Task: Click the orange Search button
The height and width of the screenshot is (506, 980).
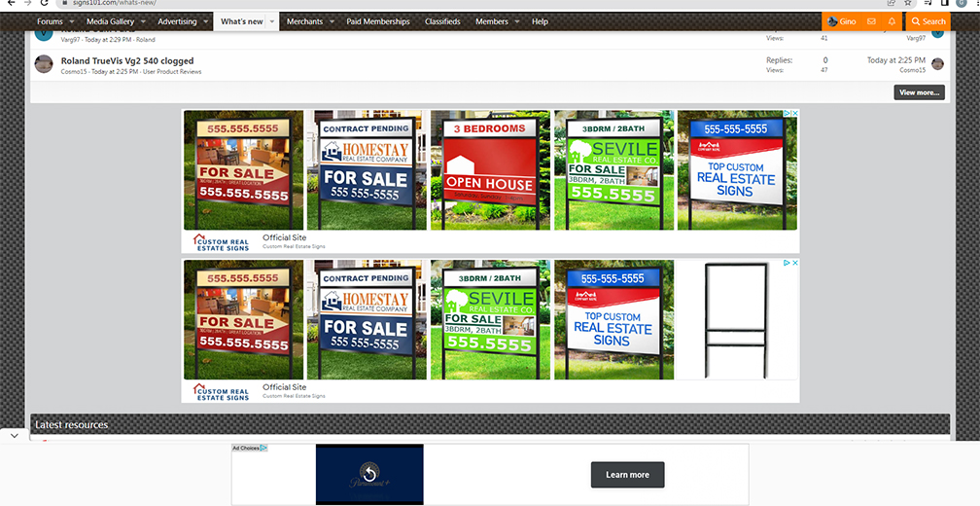Action: click(x=928, y=21)
